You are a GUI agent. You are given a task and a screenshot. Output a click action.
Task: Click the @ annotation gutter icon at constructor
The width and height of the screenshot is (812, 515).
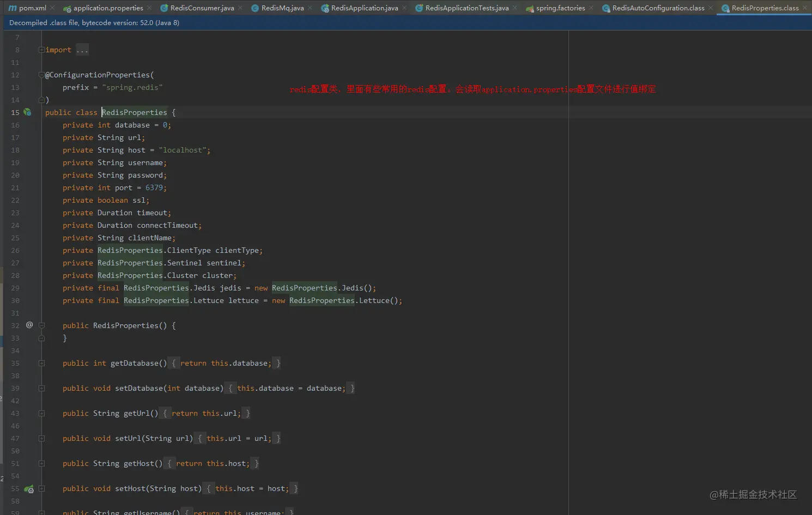pos(29,325)
